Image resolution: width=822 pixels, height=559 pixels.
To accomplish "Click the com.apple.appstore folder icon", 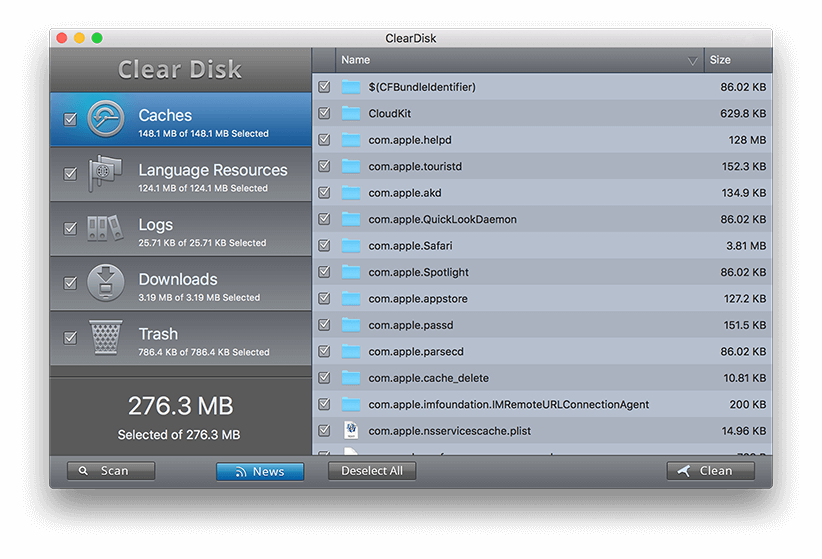I will [x=351, y=299].
